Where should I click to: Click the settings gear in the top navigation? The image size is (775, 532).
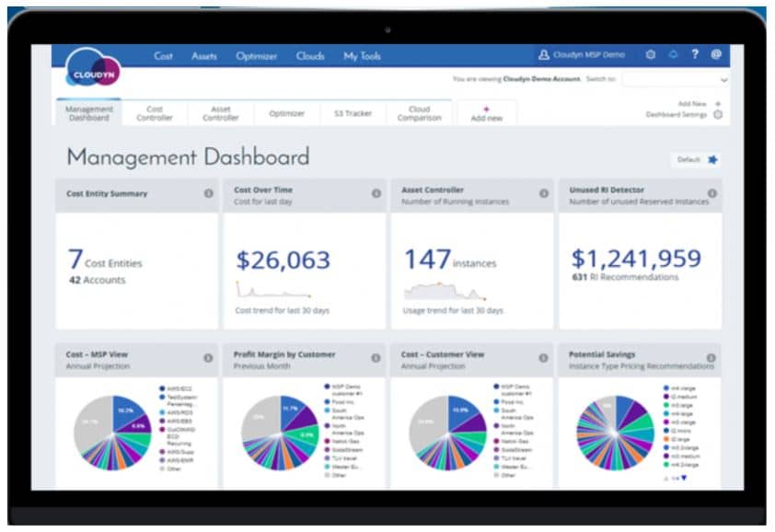(650, 56)
